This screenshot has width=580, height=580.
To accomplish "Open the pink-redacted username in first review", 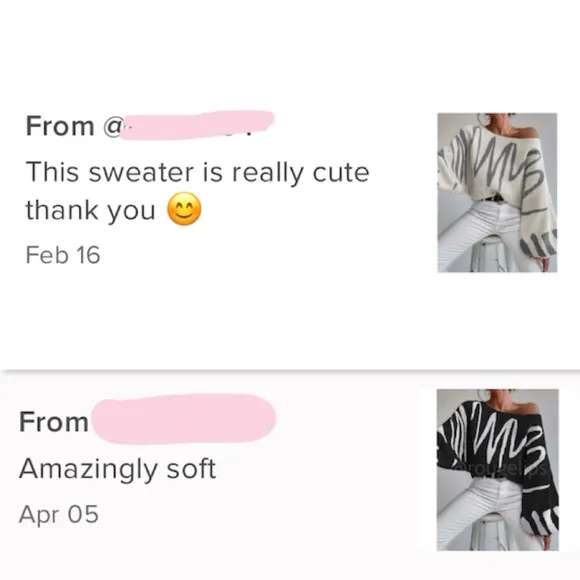I will click(197, 125).
